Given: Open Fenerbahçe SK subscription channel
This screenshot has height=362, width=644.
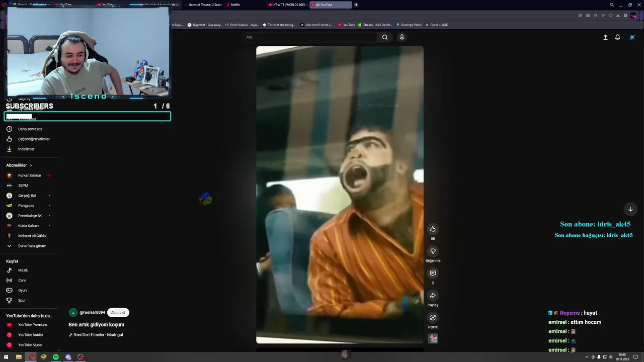Looking at the screenshot, I should point(30,216).
